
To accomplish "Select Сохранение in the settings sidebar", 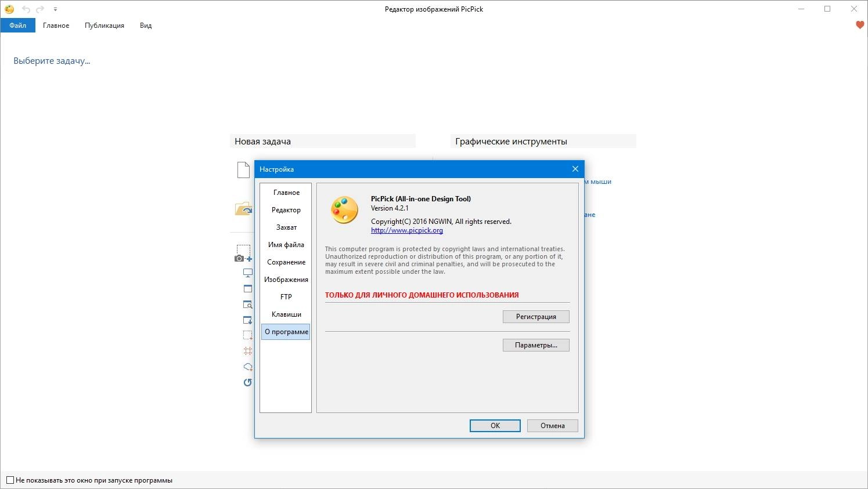I will (286, 262).
